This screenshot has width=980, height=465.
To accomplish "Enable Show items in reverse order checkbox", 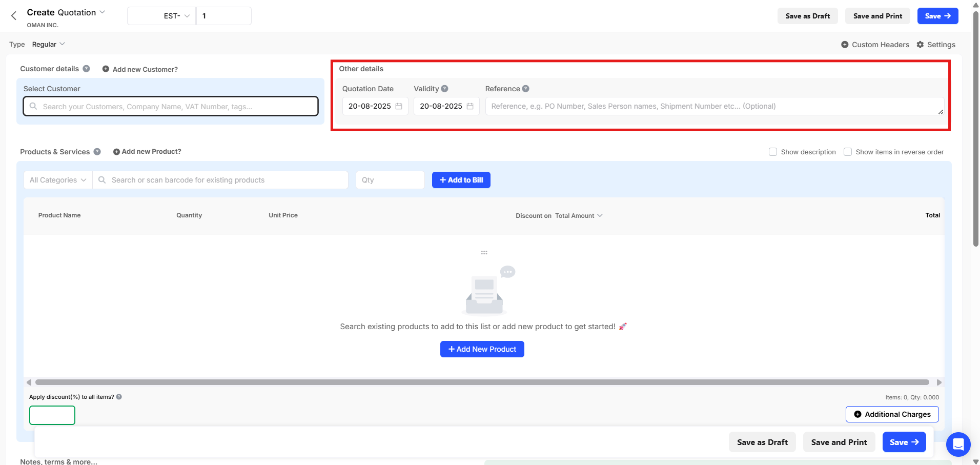I will [x=848, y=152].
